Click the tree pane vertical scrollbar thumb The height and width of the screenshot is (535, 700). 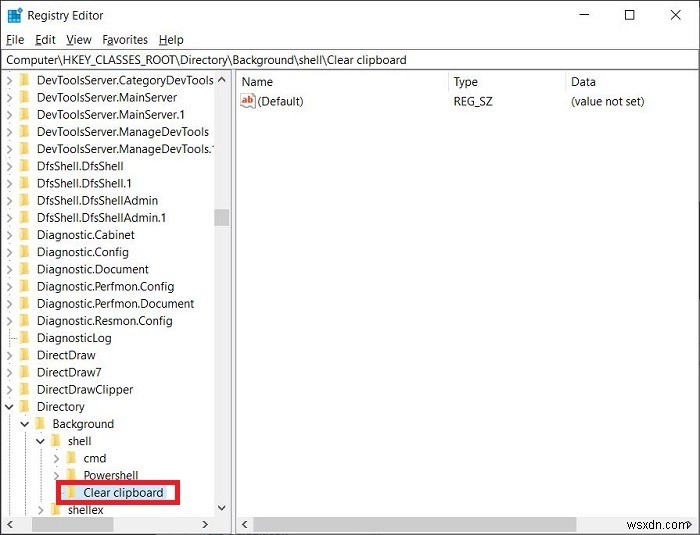(221, 217)
